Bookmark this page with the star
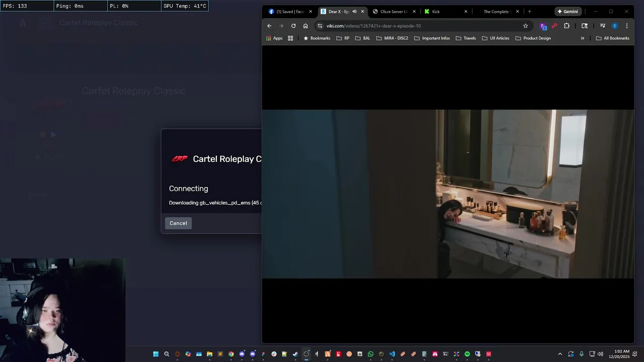This screenshot has height=362, width=644. [x=525, y=26]
